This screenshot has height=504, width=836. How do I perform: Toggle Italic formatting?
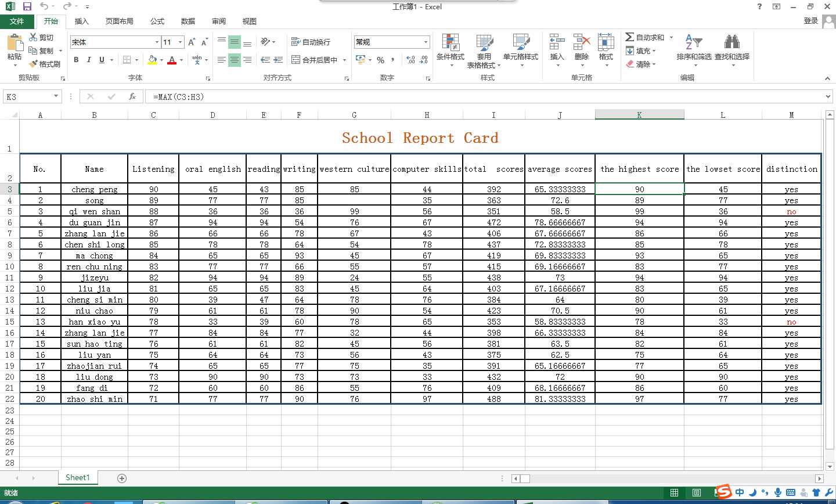89,60
